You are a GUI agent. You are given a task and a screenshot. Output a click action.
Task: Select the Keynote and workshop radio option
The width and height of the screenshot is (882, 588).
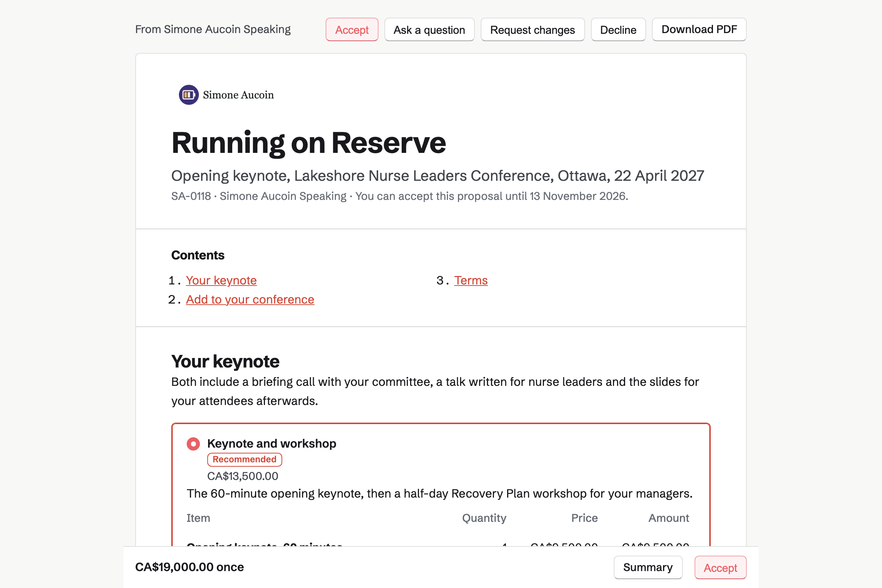[193, 444]
